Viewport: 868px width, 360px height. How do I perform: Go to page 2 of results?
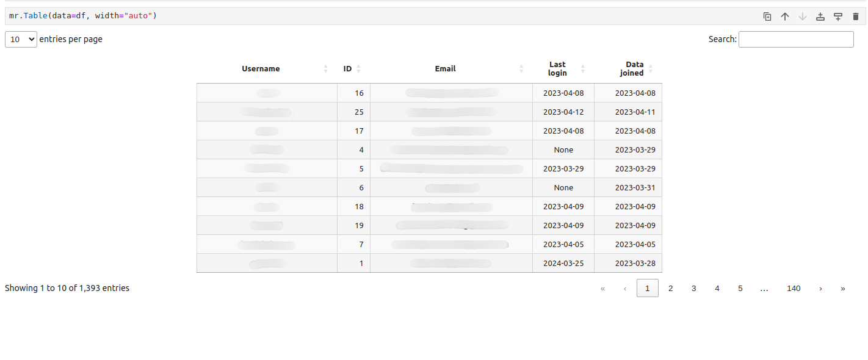click(x=671, y=288)
